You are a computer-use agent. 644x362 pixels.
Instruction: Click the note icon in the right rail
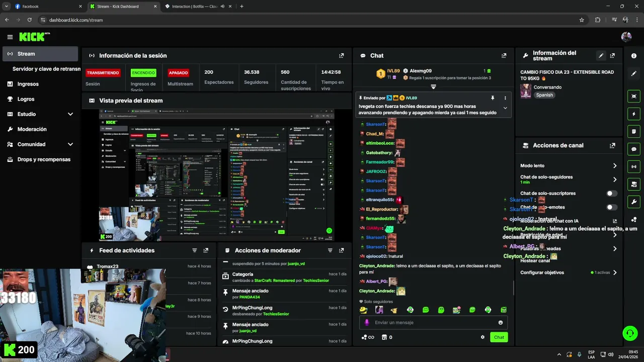tap(634, 132)
